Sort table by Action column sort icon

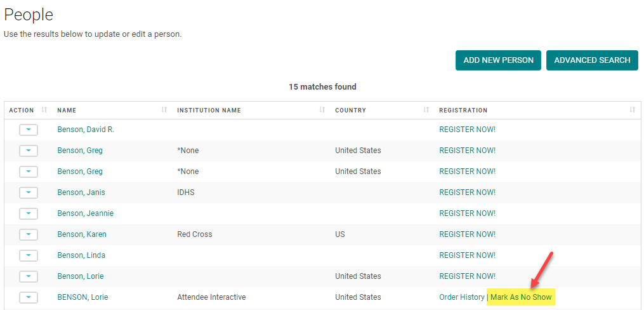pos(44,110)
